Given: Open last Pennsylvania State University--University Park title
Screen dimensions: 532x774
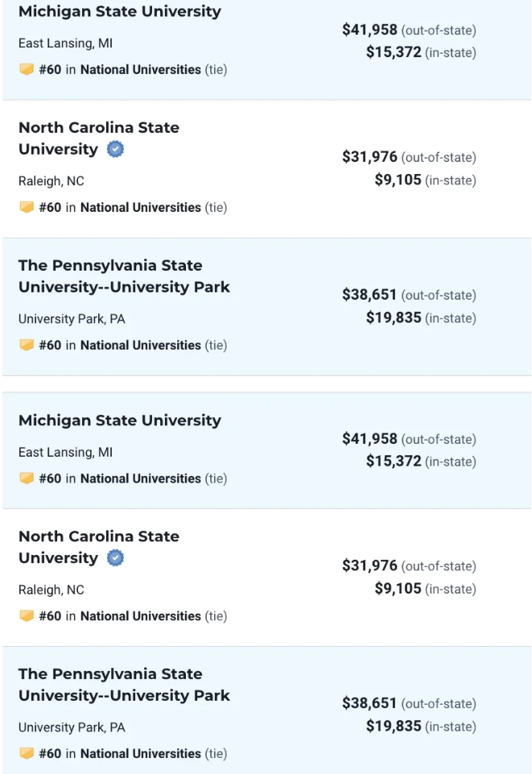Looking at the screenshot, I should [x=124, y=685].
